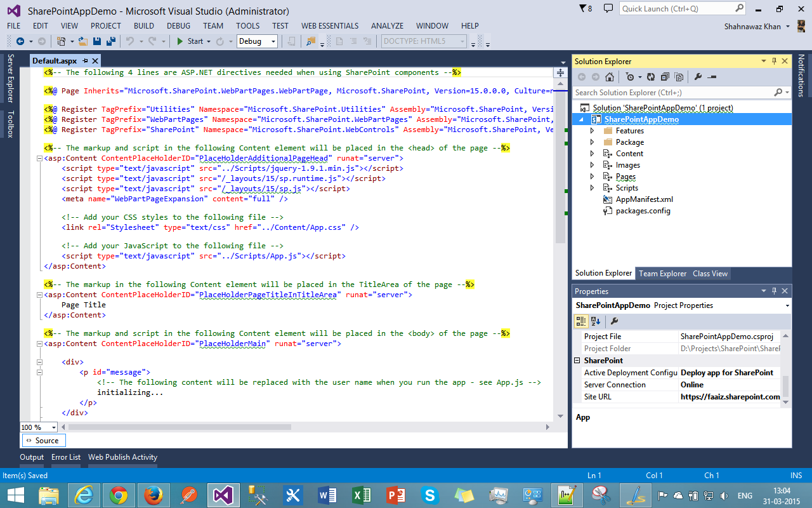
Task: Open Properties via wrench icon in Solution Explorer
Action: (x=698, y=77)
